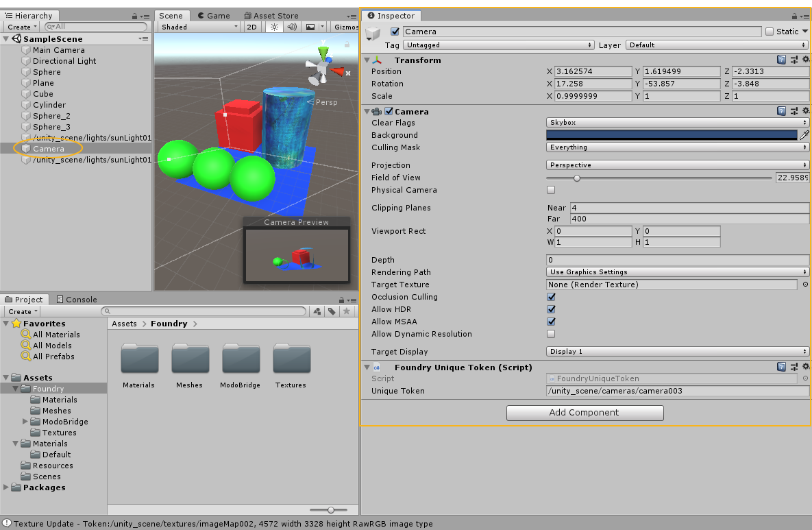Open Camera component gear settings
Screen dimensions: 812x530
805,111
